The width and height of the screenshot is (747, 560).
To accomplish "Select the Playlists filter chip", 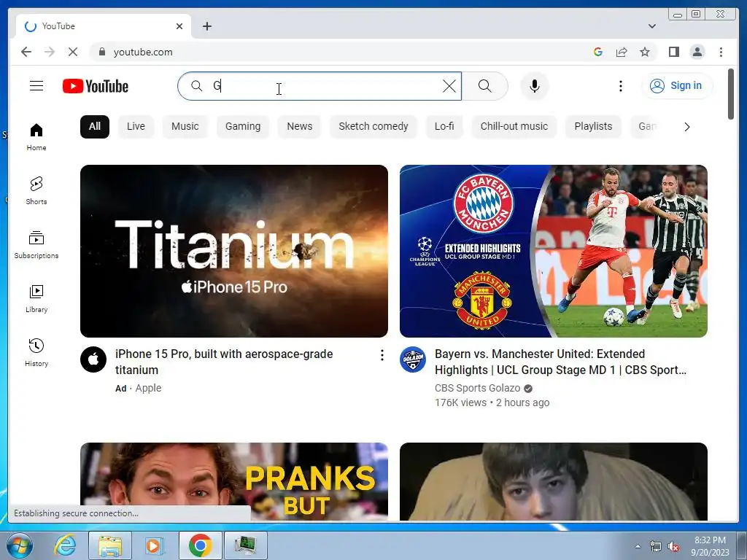I will pos(593,127).
